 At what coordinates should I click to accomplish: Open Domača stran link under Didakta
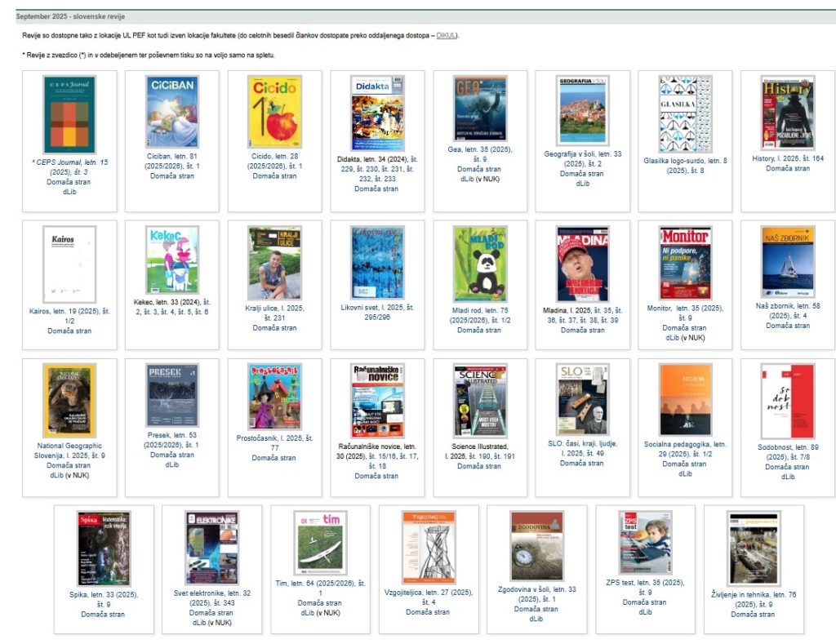click(376, 189)
